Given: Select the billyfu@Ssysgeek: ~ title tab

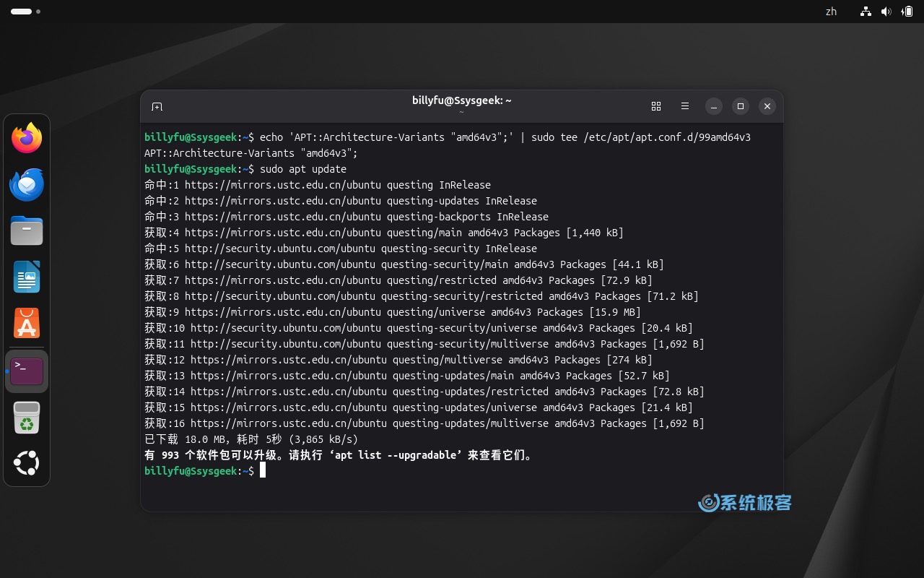Looking at the screenshot, I should (x=462, y=100).
